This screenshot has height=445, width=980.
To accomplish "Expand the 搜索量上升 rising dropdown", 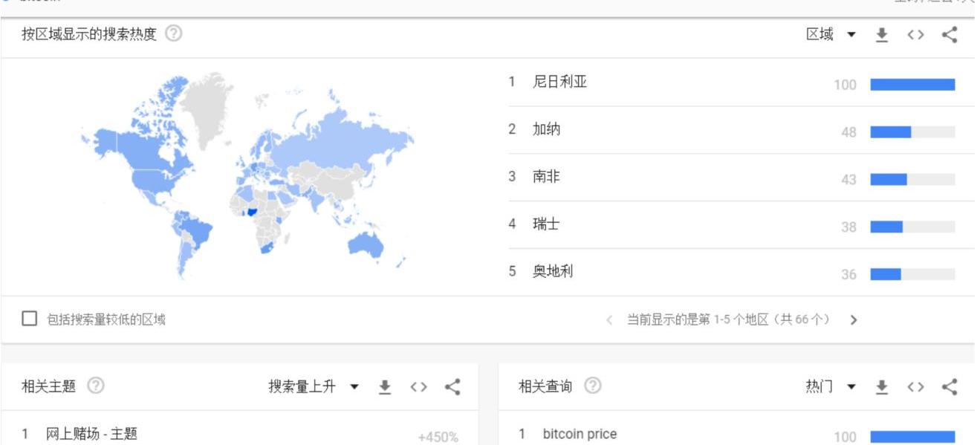I will 313,386.
